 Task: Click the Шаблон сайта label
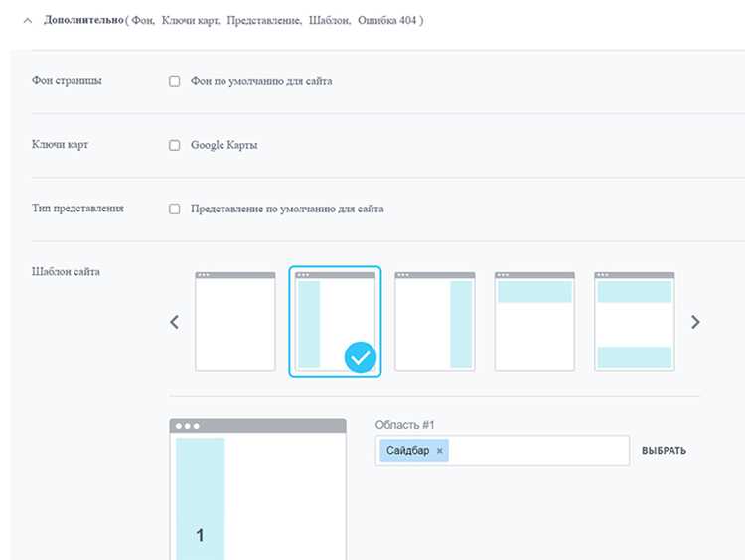point(66,272)
